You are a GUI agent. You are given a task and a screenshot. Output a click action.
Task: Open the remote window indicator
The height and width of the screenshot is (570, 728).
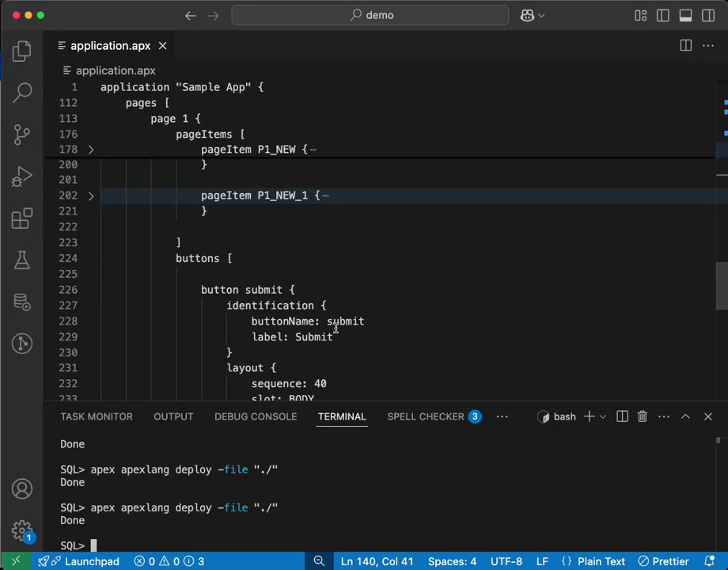point(16,561)
